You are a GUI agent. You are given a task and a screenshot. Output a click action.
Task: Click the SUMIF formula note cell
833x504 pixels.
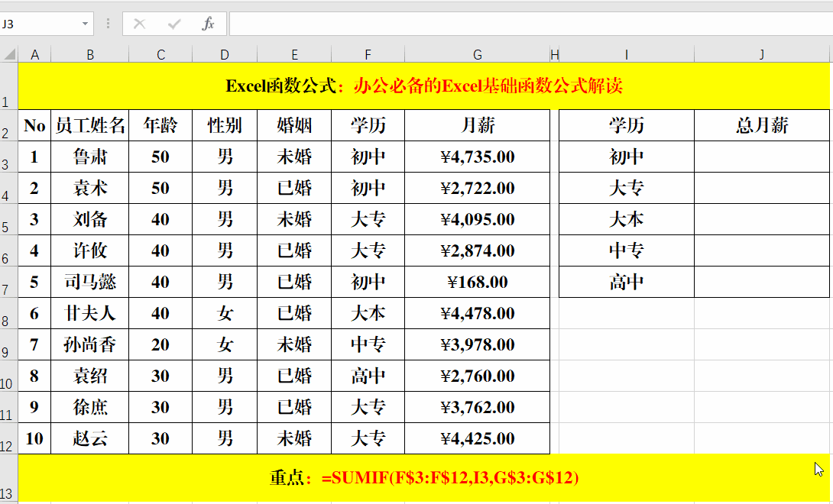(x=424, y=478)
